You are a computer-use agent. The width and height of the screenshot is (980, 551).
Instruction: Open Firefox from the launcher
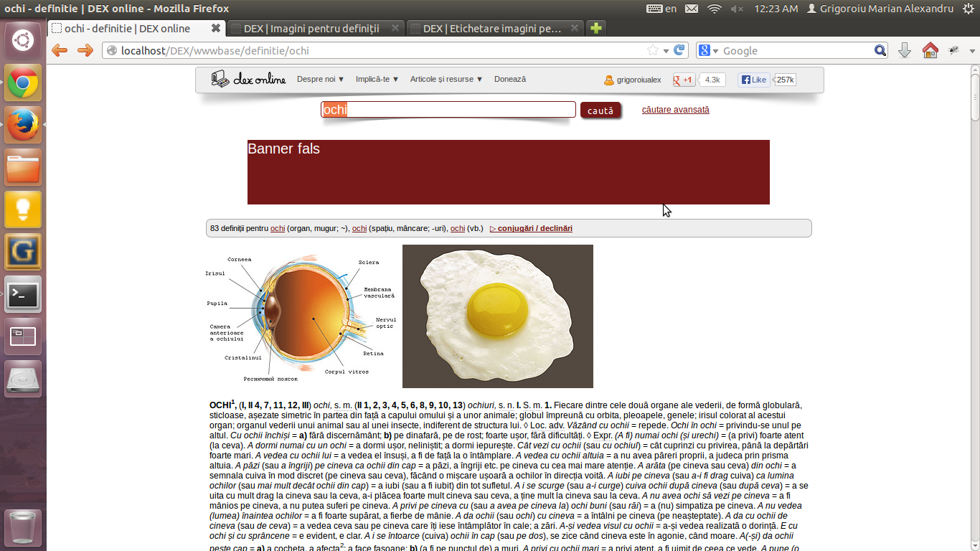[23, 125]
